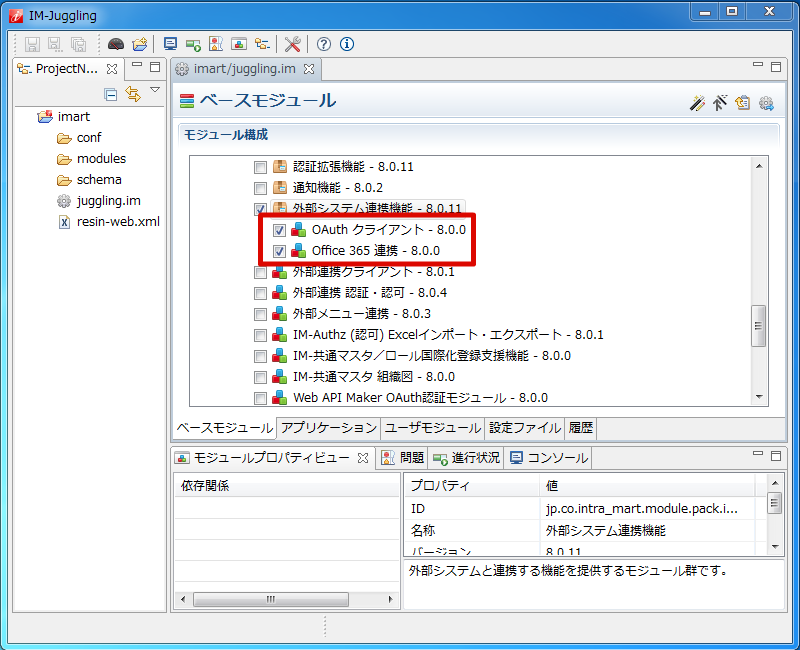Check the IM-Authz Excelインポート checkbox
800x650 pixels.
click(x=260, y=335)
